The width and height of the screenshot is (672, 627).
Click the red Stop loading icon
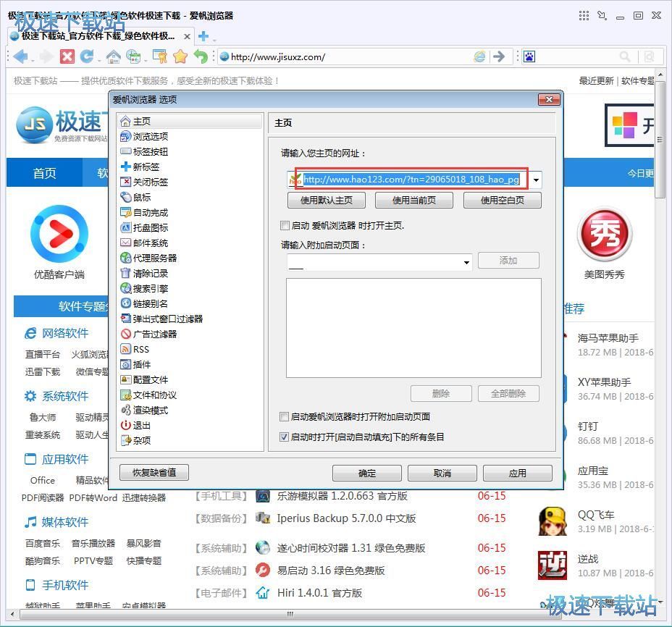click(67, 56)
